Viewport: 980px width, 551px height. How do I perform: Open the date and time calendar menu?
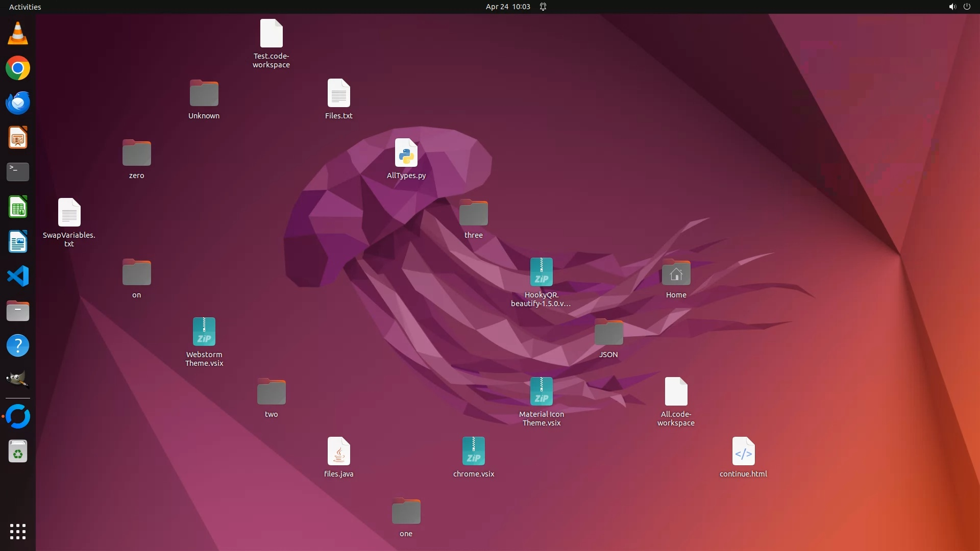point(508,7)
